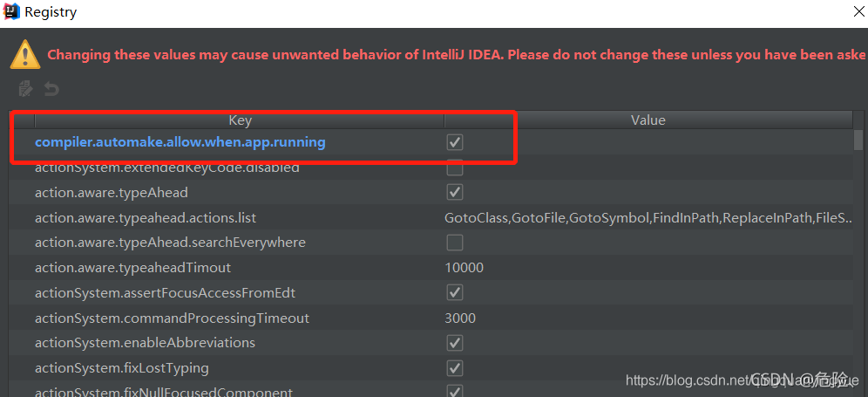The height and width of the screenshot is (397, 868).
Task: Click the registry table vertical scrollbar thumb
Action: click(858, 140)
